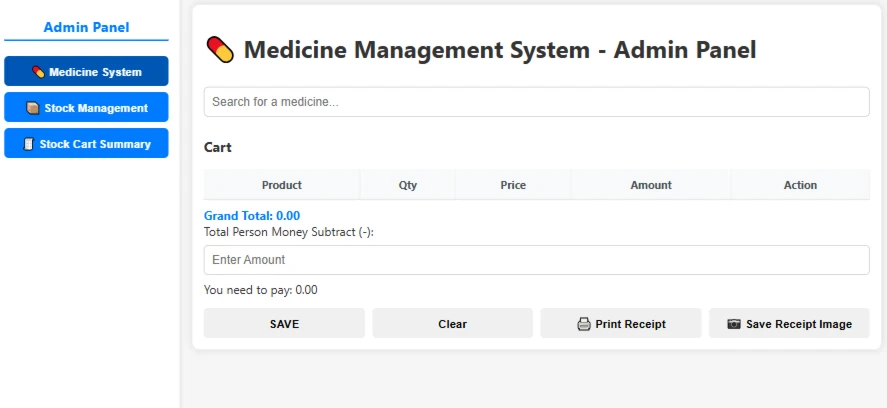
Task: Click the large pill icon in page heading
Action: tap(220, 50)
